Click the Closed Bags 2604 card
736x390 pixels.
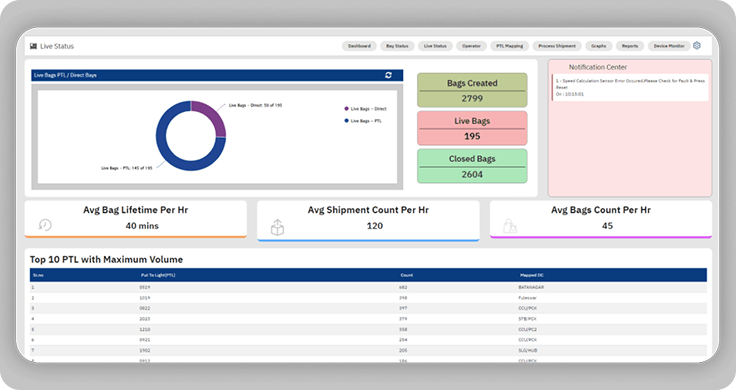tap(472, 166)
